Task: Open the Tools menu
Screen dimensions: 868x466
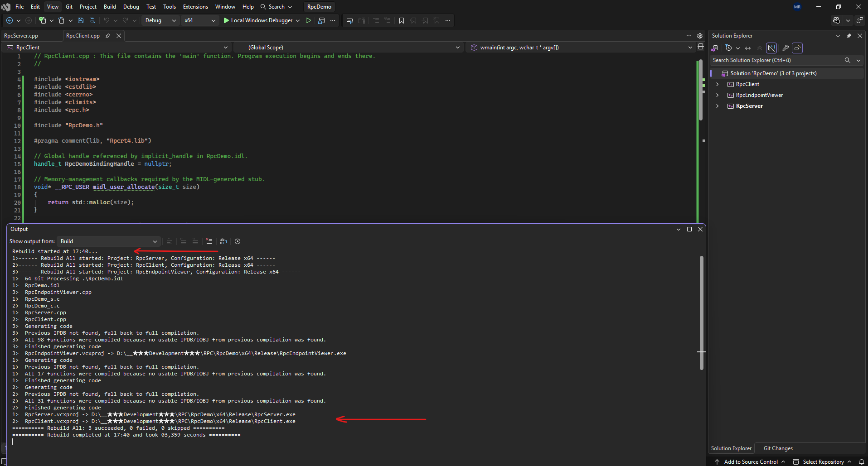Action: pyautogui.click(x=170, y=7)
